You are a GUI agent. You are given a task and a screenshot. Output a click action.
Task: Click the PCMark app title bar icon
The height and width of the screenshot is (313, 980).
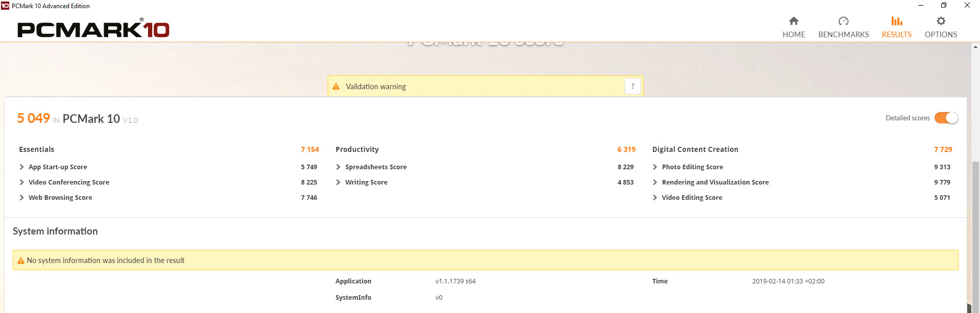point(5,6)
